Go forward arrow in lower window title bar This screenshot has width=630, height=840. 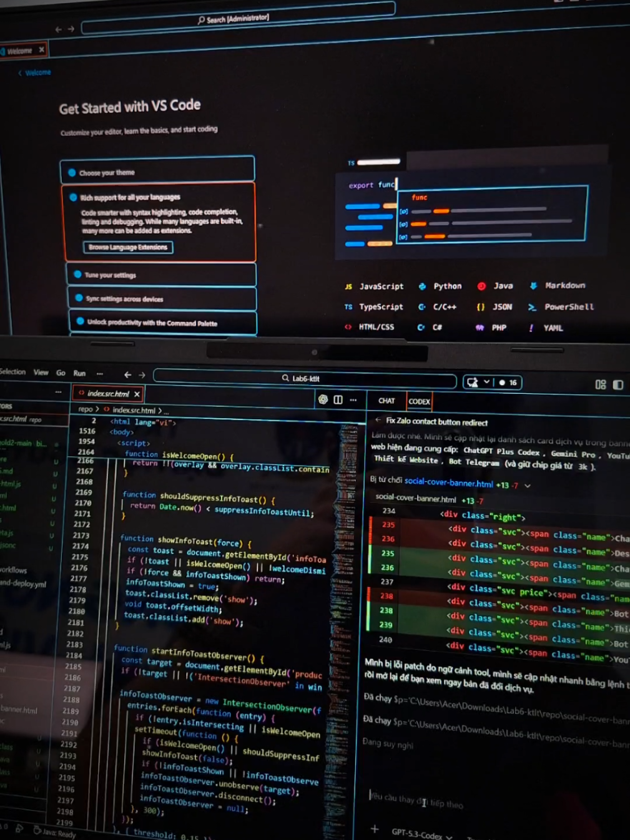click(x=142, y=374)
